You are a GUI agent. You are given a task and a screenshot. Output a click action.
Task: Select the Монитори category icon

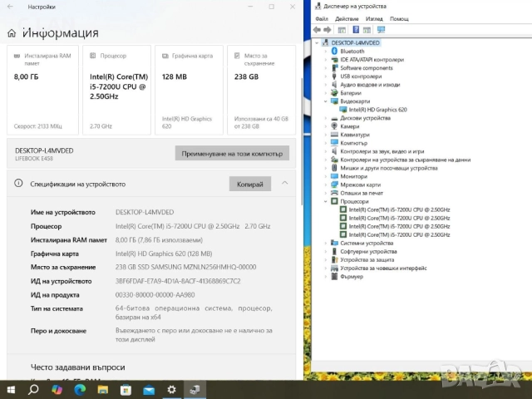[x=334, y=176]
